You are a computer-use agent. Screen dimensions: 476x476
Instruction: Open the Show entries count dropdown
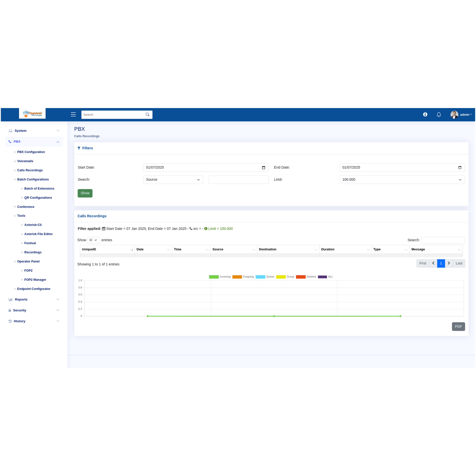[94, 240]
